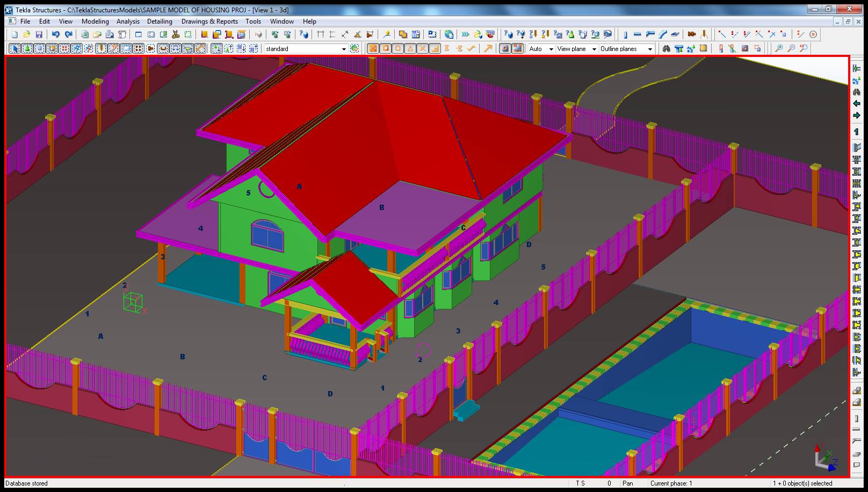The image size is (868, 492).
Task: Select the Create steel column tool
Action: click(625, 34)
